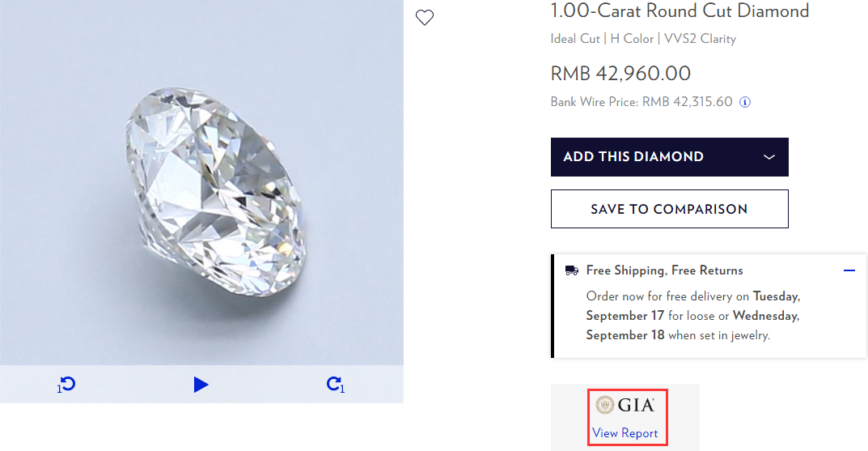This screenshot has width=868, height=451.
Task: Click the RMB 42,960.00 price
Action: tap(620, 74)
